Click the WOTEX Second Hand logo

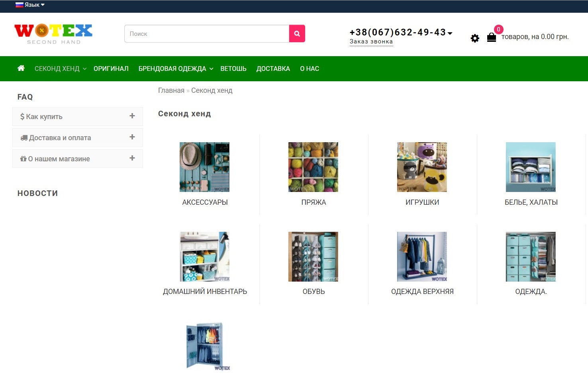53,33
